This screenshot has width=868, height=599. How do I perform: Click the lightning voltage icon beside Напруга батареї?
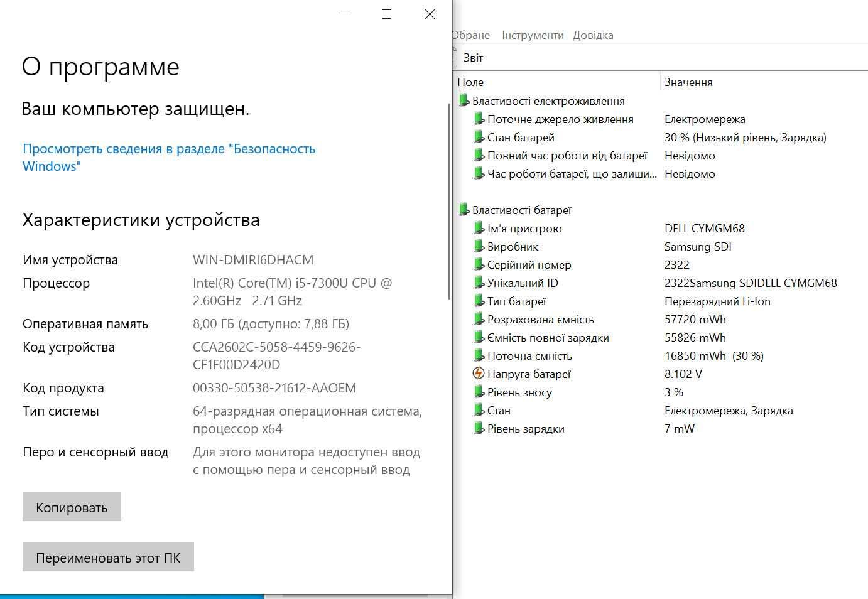pos(479,374)
